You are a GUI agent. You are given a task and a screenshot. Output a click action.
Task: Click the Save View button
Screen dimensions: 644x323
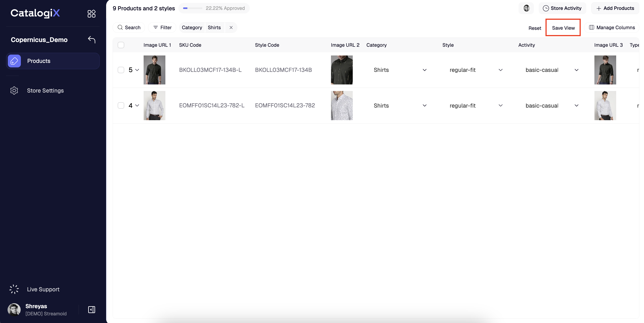coord(563,28)
